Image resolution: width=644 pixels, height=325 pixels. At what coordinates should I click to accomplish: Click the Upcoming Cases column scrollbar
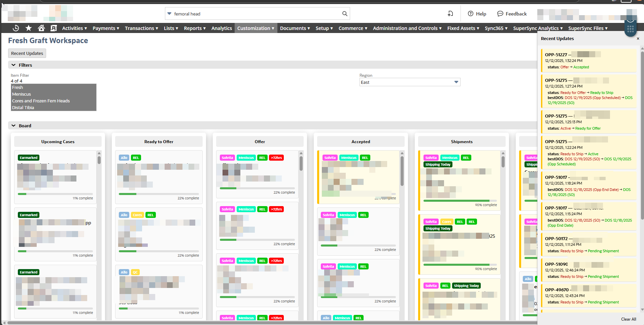pyautogui.click(x=99, y=160)
